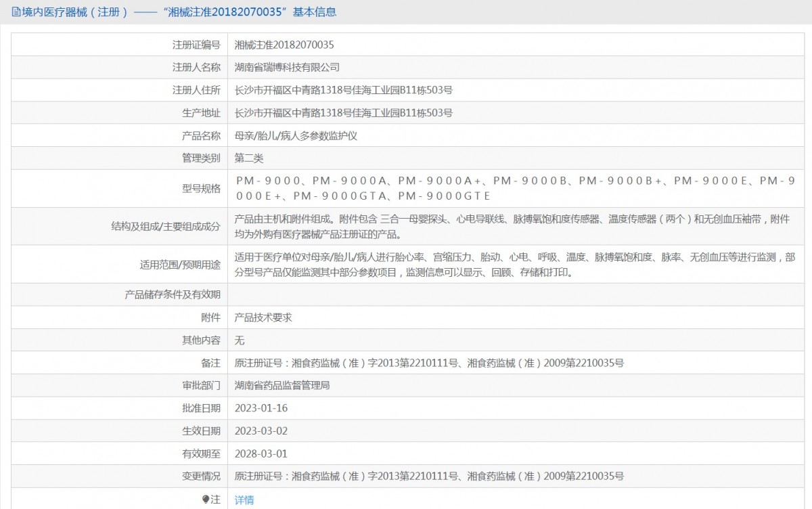Screen dimensions: 812x509
Task: Click the 生产地址 address value
Action: pos(343,112)
